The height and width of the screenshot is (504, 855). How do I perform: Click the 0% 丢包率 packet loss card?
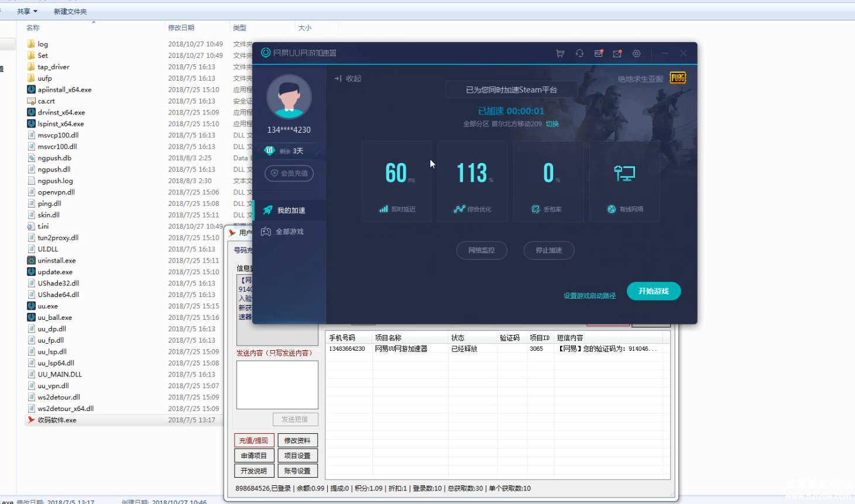click(548, 181)
